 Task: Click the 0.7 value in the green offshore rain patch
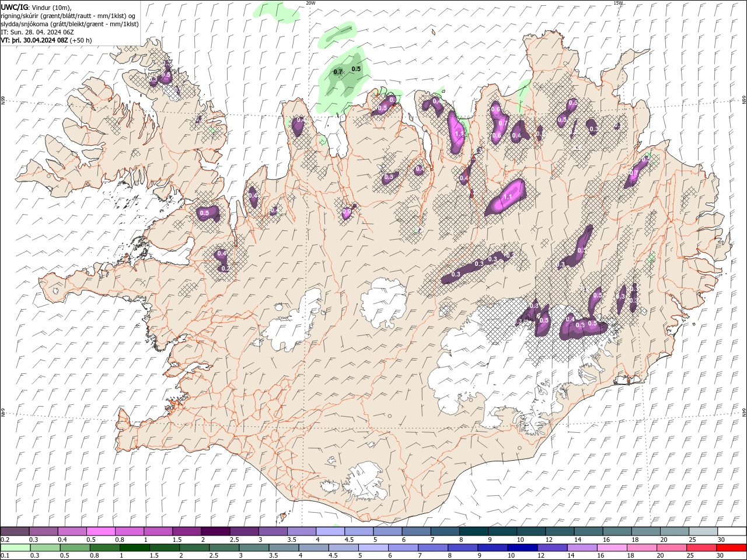coord(338,72)
